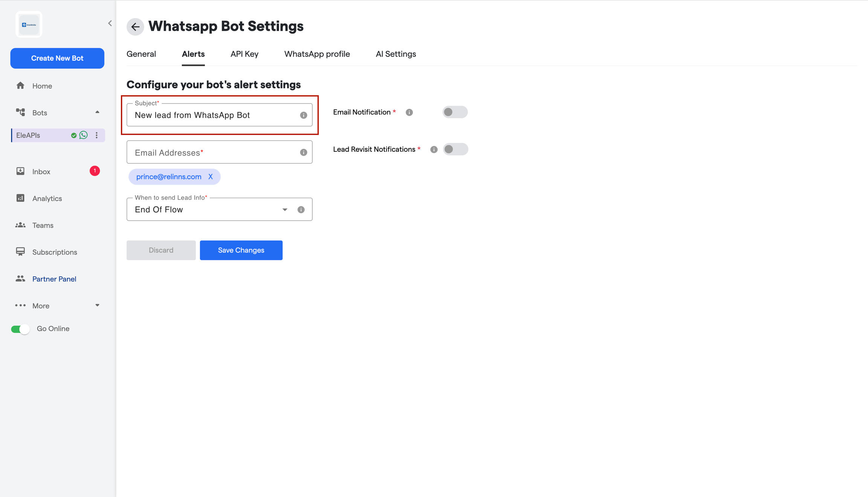Select the EleAPIs bot entry
Screen dimensions: 868x497
(x=58, y=135)
